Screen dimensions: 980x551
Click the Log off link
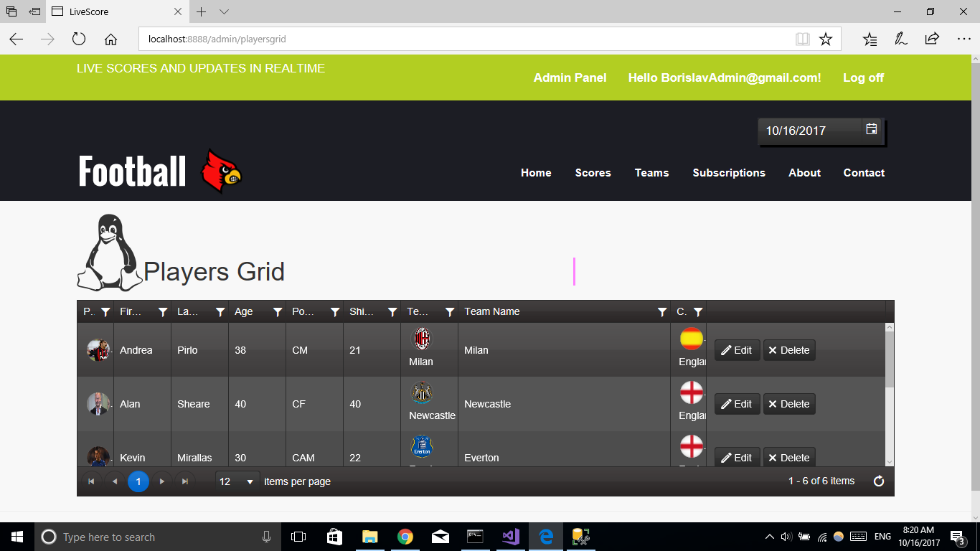[x=863, y=77]
